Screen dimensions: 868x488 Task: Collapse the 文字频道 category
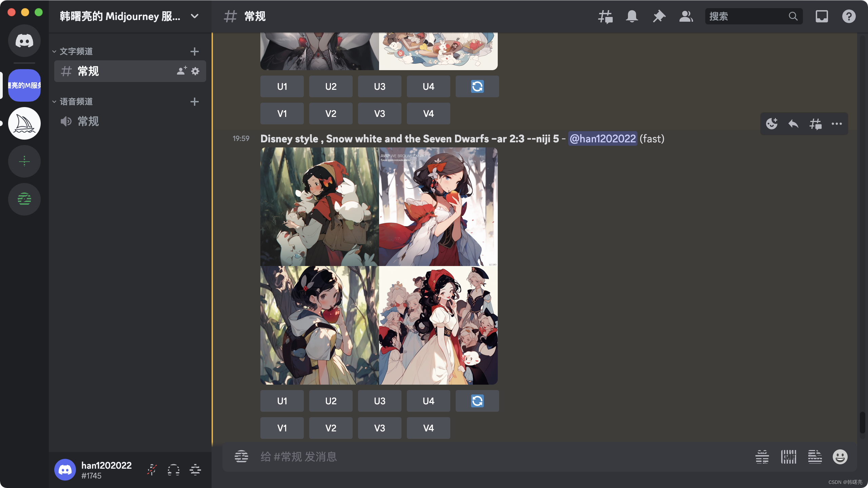pyautogui.click(x=76, y=52)
